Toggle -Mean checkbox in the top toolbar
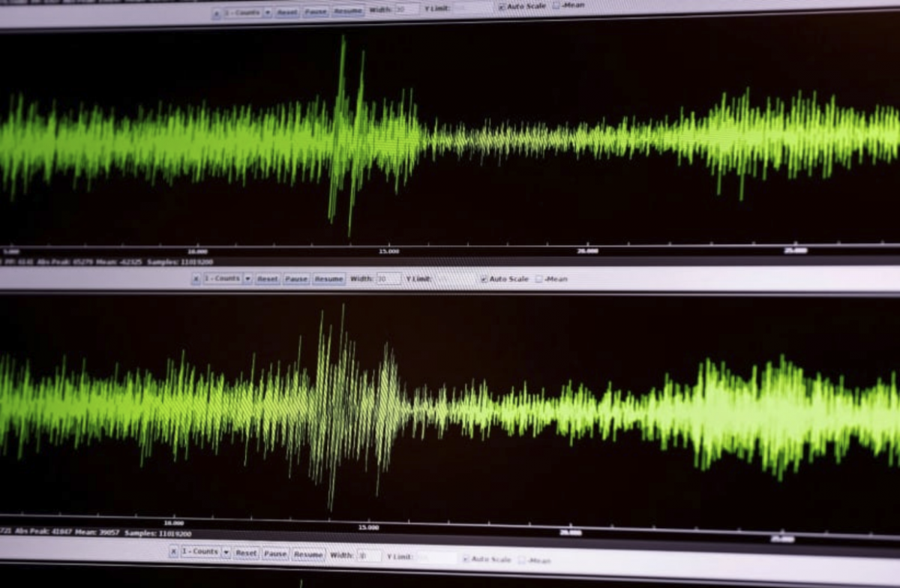Viewport: 900px width, 588px height. pos(556,5)
